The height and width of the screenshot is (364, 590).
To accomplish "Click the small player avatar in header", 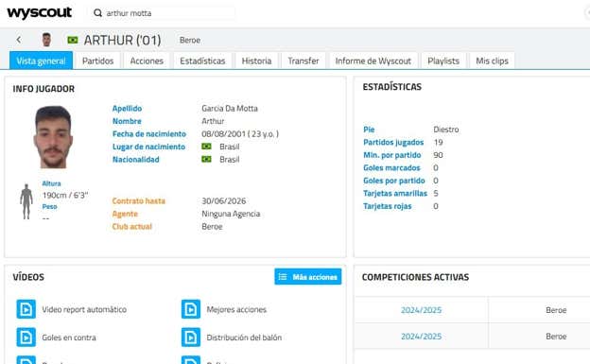I will click(x=46, y=40).
